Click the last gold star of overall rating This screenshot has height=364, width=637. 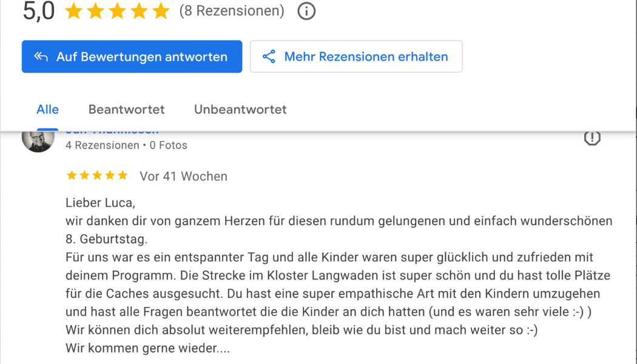coord(161,11)
